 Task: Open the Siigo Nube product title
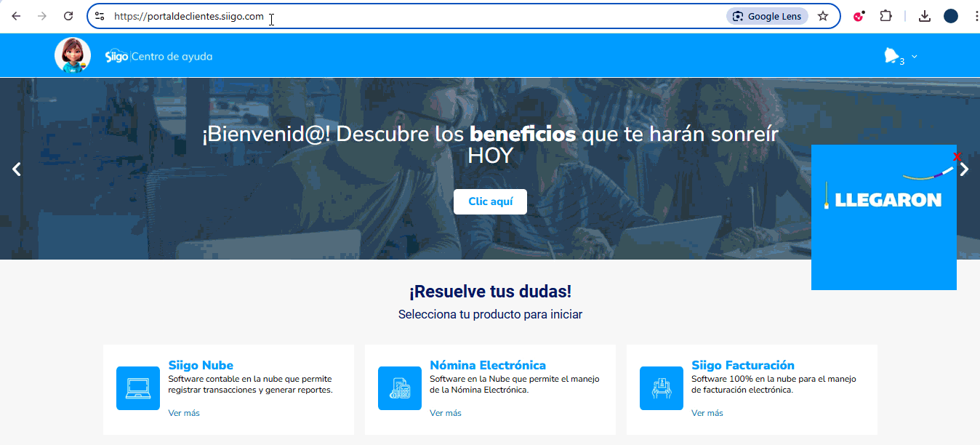(201, 365)
